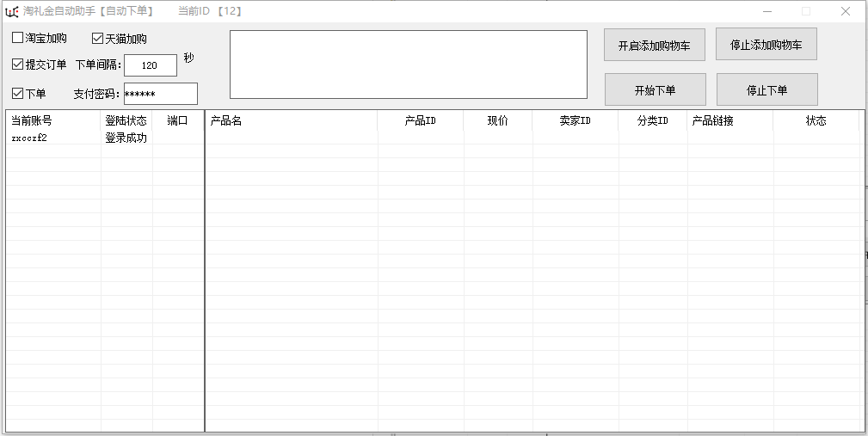Select the account row zxcczf2

pos(105,138)
